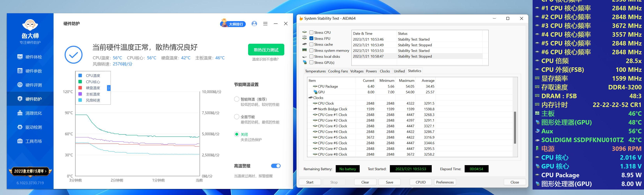Viewport: 644px width, 195px height.
Task: Select 关闭 radio option
Action: [x=236, y=134]
